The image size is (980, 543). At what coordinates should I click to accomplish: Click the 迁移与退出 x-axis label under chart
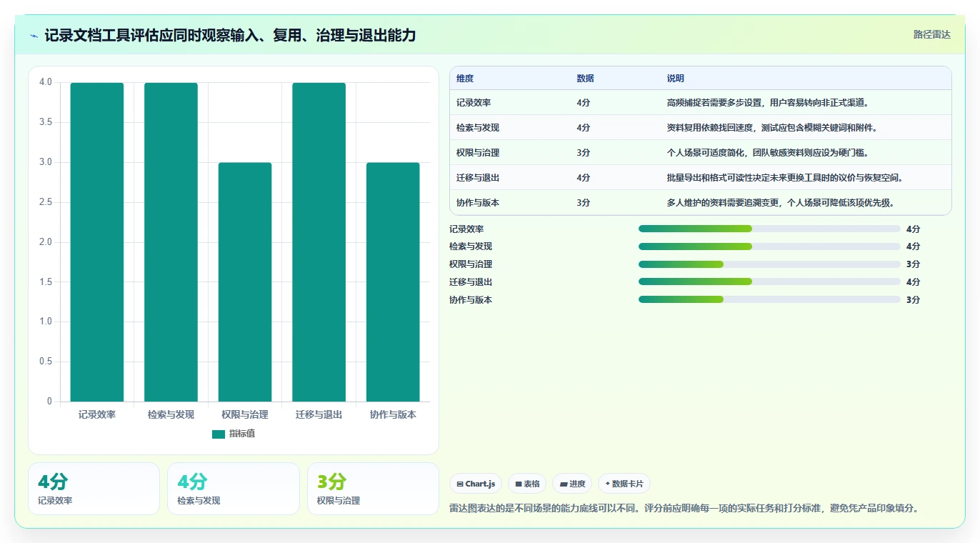pyautogui.click(x=319, y=414)
